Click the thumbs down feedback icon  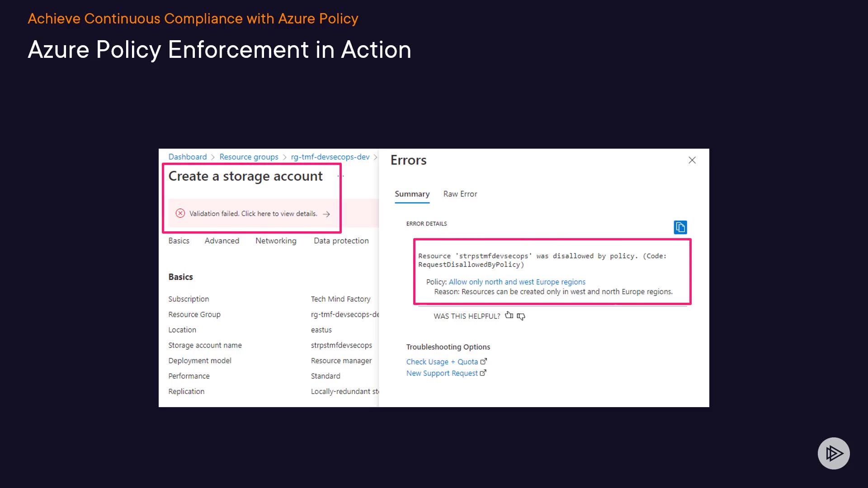pyautogui.click(x=521, y=316)
